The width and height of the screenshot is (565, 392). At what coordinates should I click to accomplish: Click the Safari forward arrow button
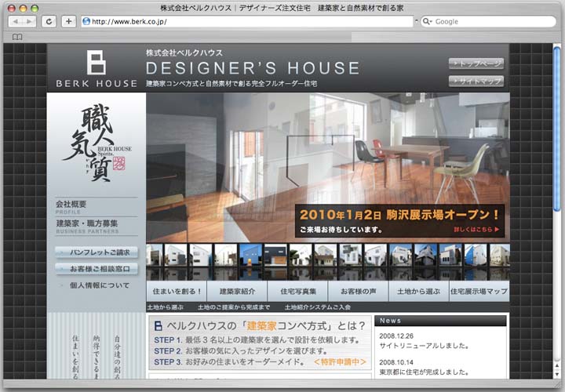(x=29, y=21)
